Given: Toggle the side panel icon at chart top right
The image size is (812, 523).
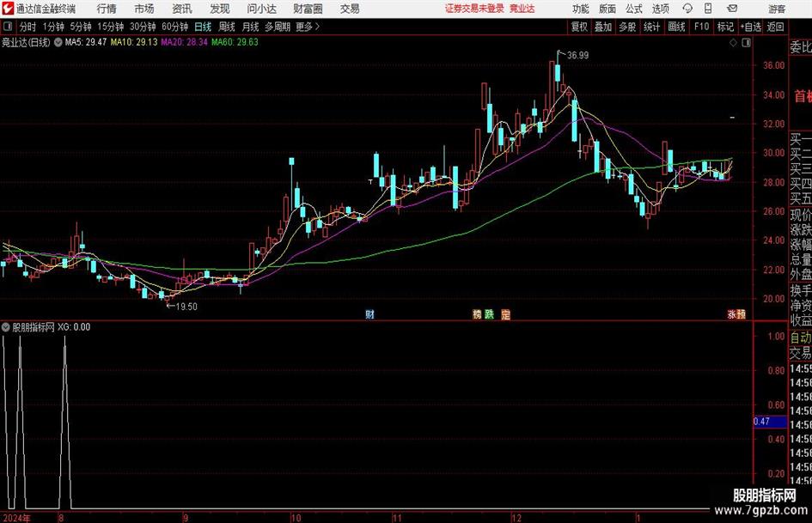Looking at the screenshot, I should point(746,43).
